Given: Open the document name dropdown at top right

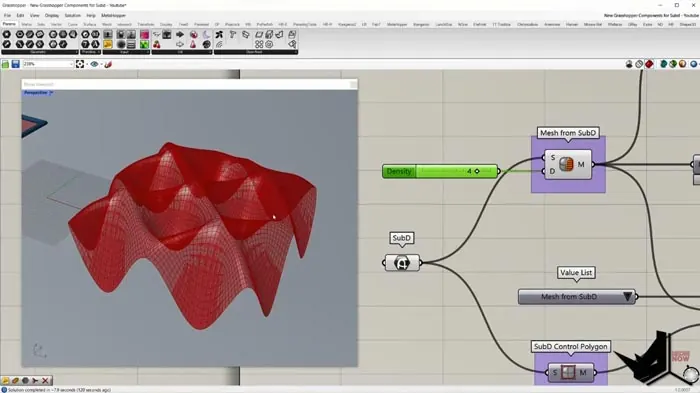Looking at the screenshot, I should click(x=651, y=15).
